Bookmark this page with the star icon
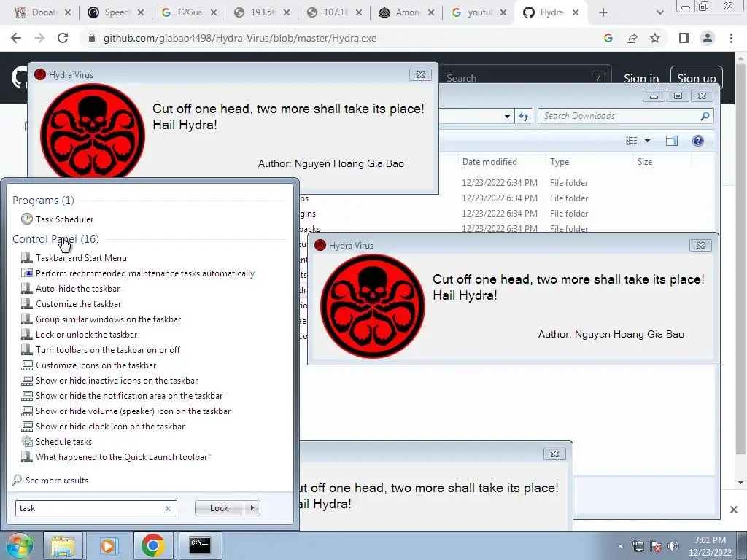The image size is (747, 560). point(655,38)
